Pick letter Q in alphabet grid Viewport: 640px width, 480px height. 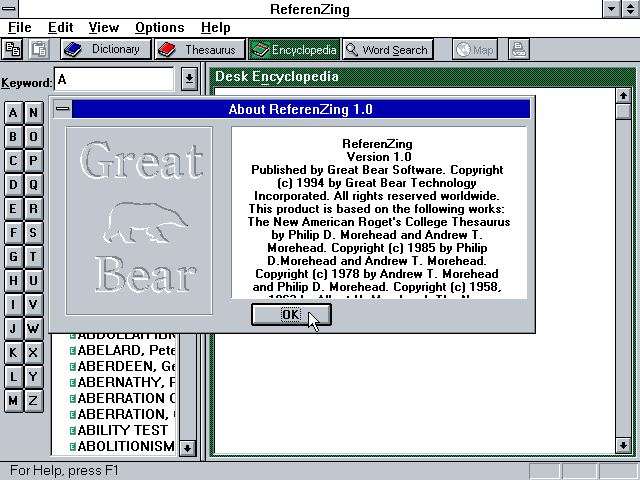pyautogui.click(x=33, y=185)
